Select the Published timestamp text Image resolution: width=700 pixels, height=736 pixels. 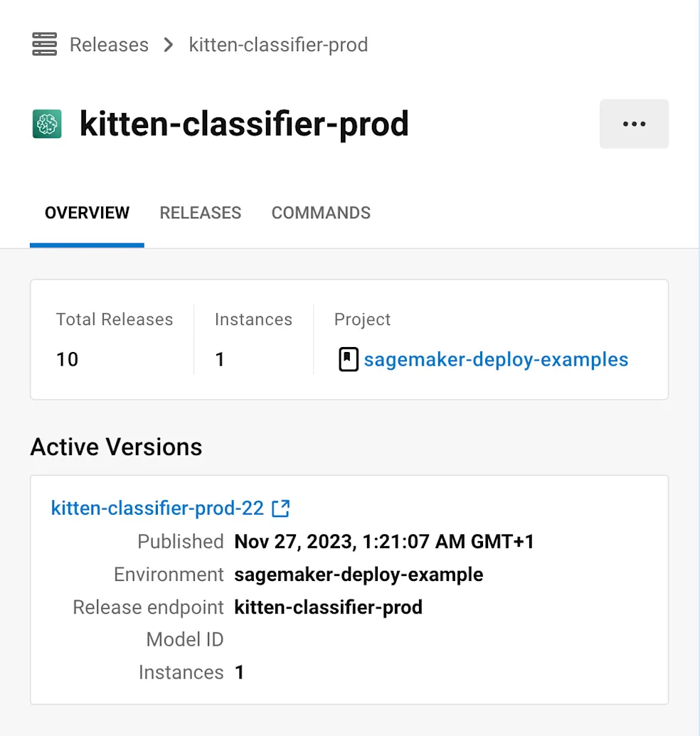tap(384, 541)
